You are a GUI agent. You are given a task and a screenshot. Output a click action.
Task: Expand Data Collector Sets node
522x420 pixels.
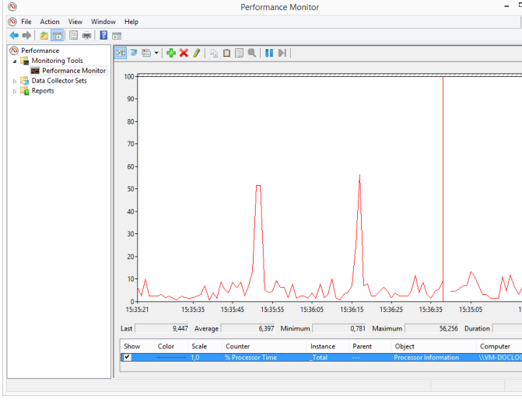pos(14,81)
